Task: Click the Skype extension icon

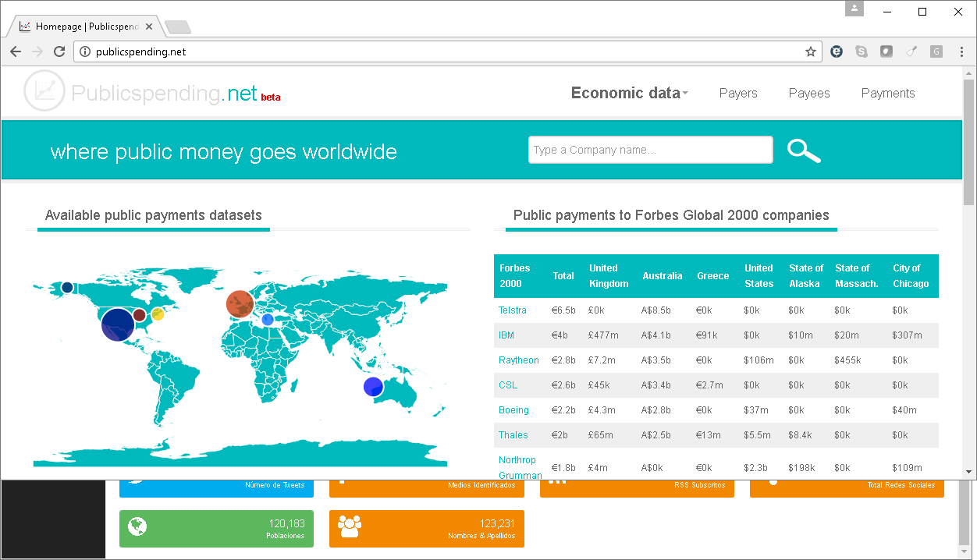Action: click(x=862, y=51)
